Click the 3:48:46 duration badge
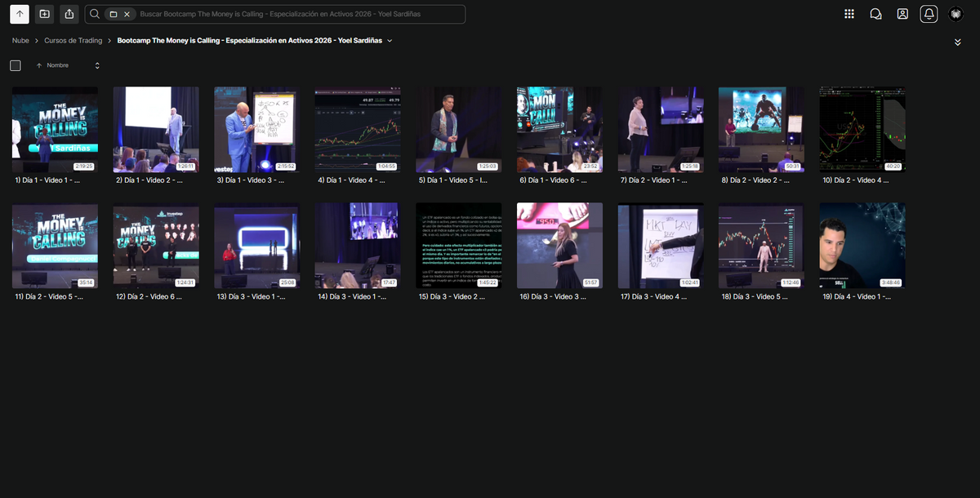The width and height of the screenshot is (980, 498). (x=891, y=282)
